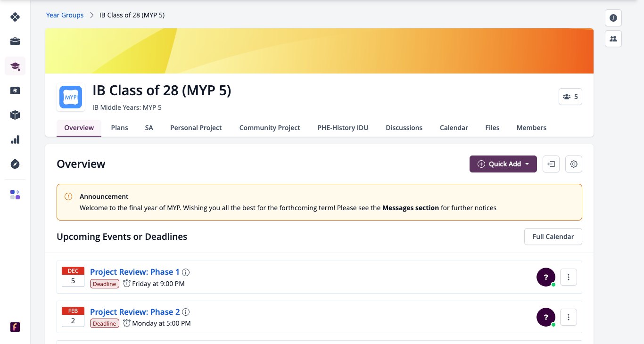Switch to the Overview tab
The image size is (644, 344).
coord(79,128)
